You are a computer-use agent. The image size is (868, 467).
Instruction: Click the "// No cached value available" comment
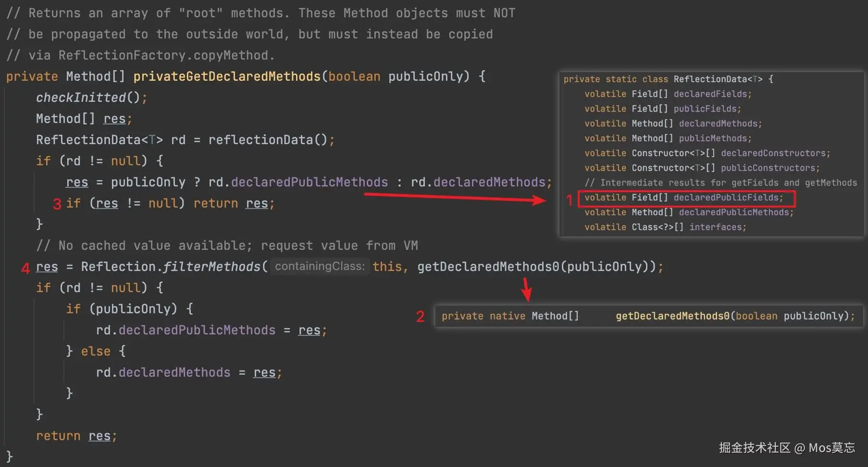[227, 246]
